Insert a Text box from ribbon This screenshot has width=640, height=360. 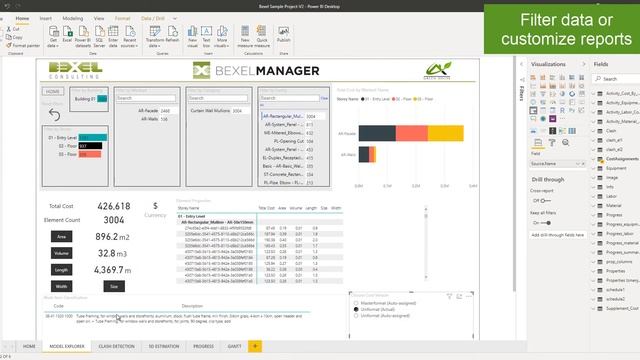[206, 37]
